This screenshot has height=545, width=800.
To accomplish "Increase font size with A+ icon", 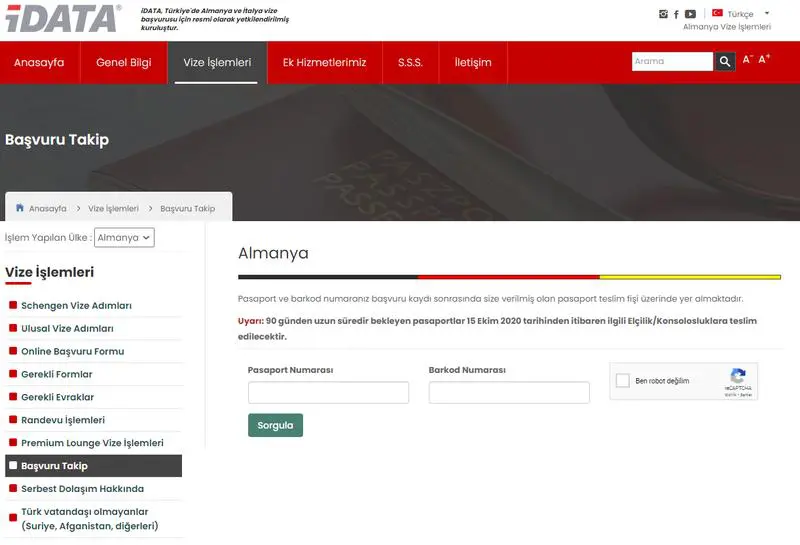I will (x=764, y=59).
